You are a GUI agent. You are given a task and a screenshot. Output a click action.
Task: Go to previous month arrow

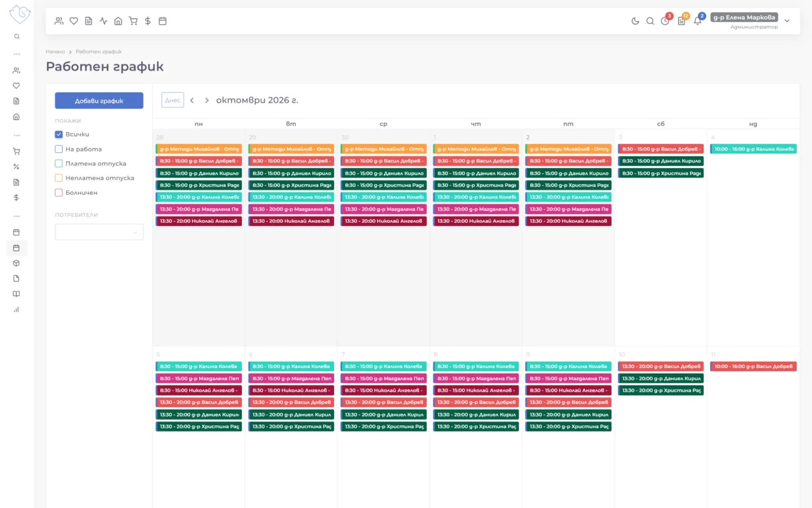click(x=192, y=100)
